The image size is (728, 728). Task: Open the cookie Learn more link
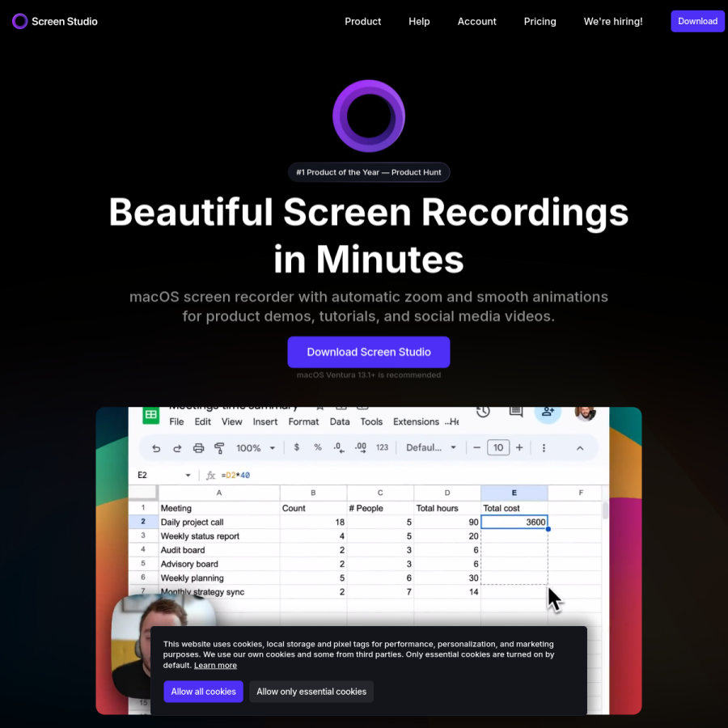point(215,666)
